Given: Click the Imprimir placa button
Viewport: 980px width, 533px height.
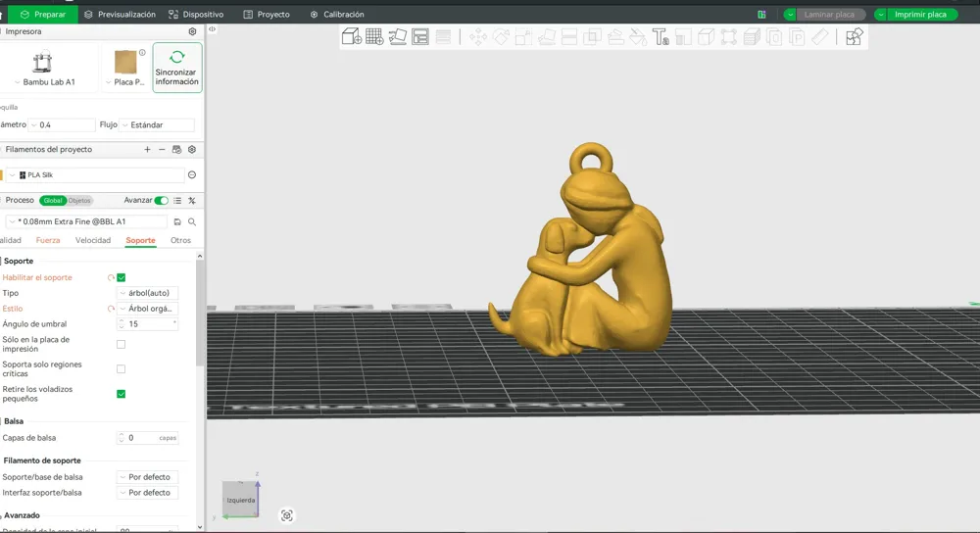Looking at the screenshot, I should click(x=922, y=15).
